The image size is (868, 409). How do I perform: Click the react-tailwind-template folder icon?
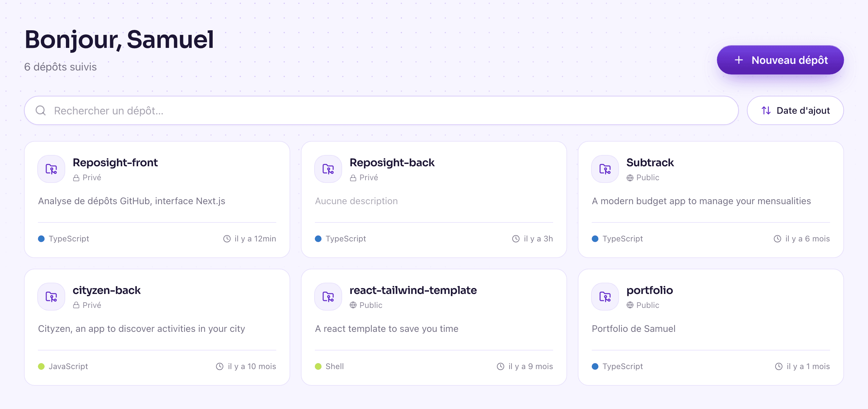pos(328,297)
